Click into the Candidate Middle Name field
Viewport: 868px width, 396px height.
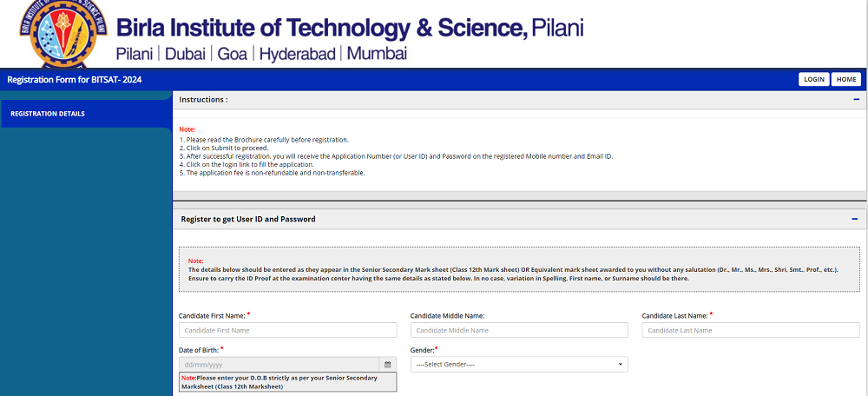tap(518, 330)
